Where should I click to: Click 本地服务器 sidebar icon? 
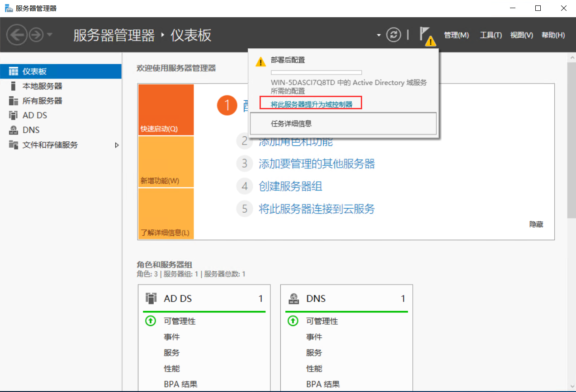click(x=14, y=86)
